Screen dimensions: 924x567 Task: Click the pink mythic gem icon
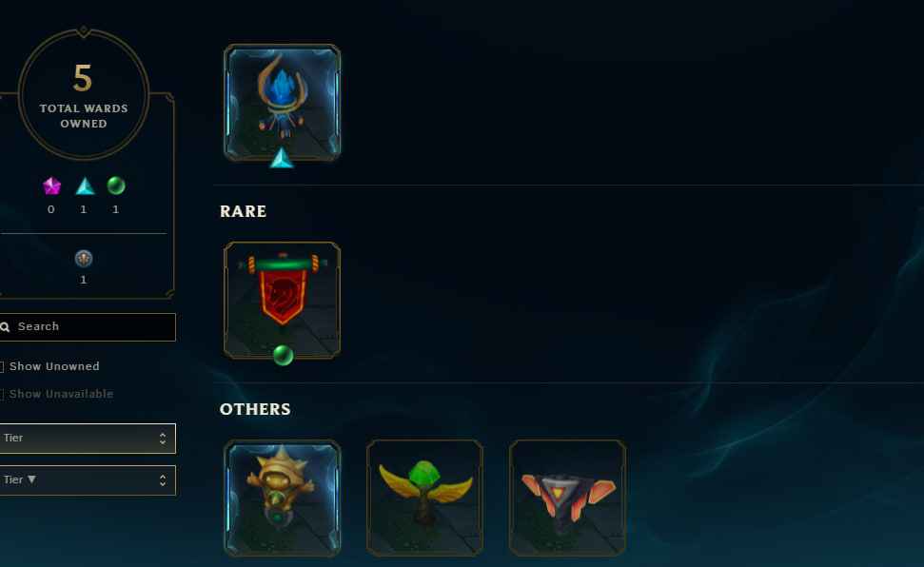pyautogui.click(x=51, y=186)
